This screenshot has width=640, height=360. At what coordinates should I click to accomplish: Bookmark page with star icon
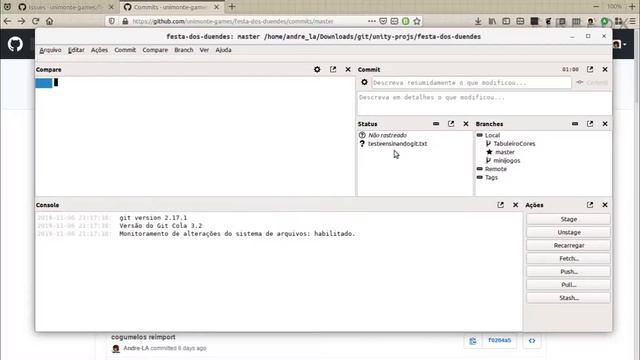[417, 21]
